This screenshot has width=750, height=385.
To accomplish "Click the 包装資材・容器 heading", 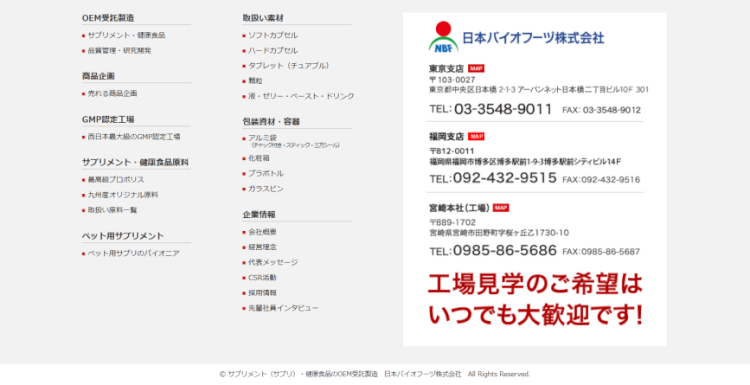I will [271, 122].
